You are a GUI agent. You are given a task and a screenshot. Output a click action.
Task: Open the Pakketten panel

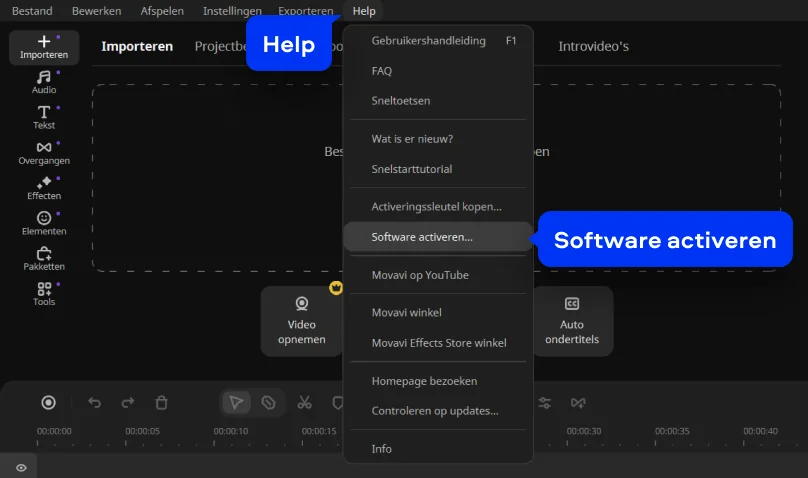(44, 259)
